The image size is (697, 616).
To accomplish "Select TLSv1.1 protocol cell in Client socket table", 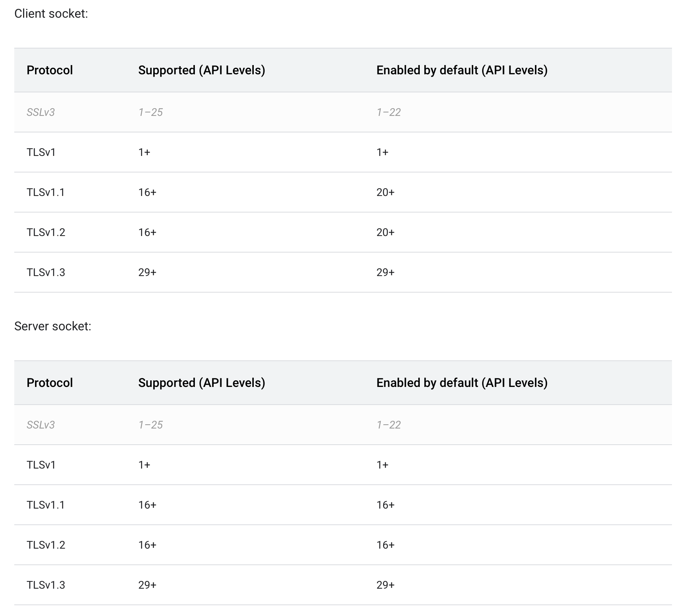I will [x=45, y=192].
